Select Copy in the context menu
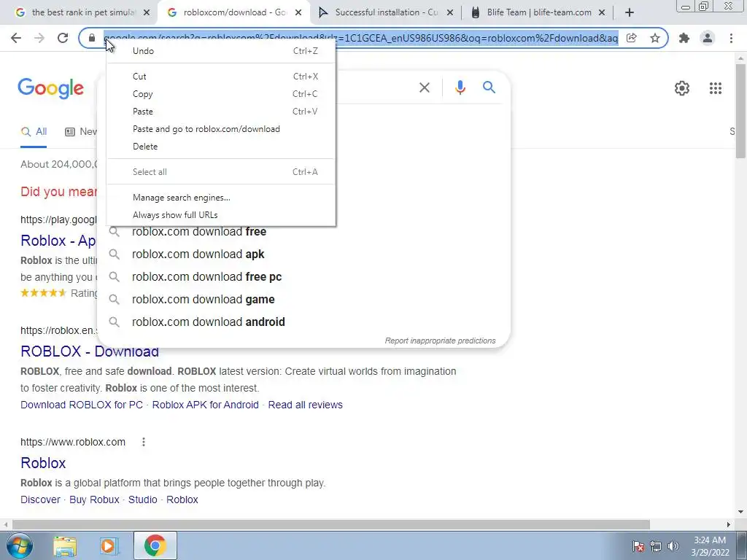Image resolution: width=747 pixels, height=560 pixels. (221, 94)
